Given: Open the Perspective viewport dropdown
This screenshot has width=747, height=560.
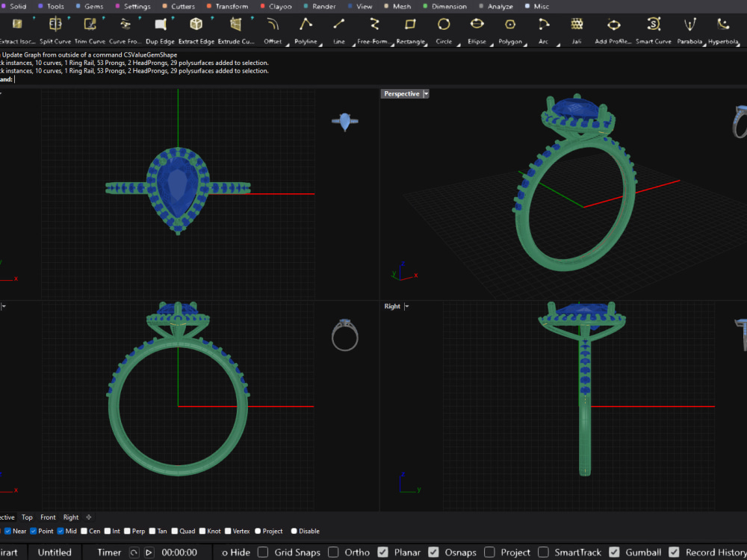Looking at the screenshot, I should click(x=425, y=93).
